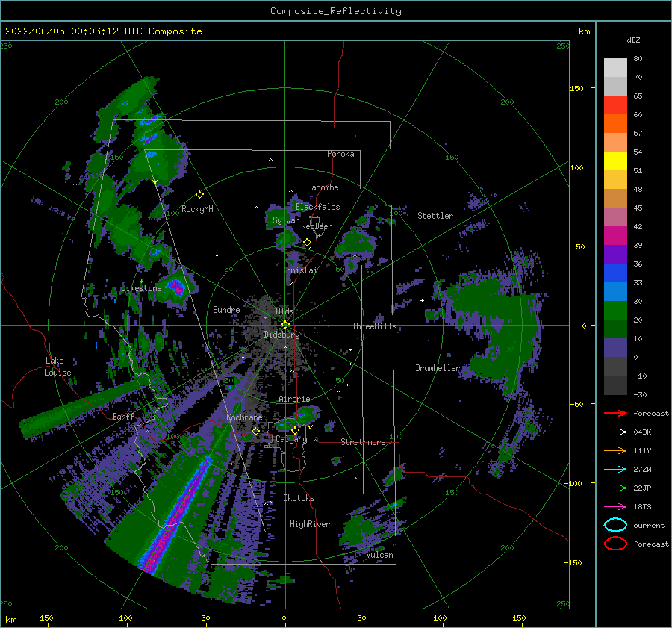Pick the purple 39 dBZ color swatch
The width and height of the screenshot is (672, 628).
tap(615, 254)
